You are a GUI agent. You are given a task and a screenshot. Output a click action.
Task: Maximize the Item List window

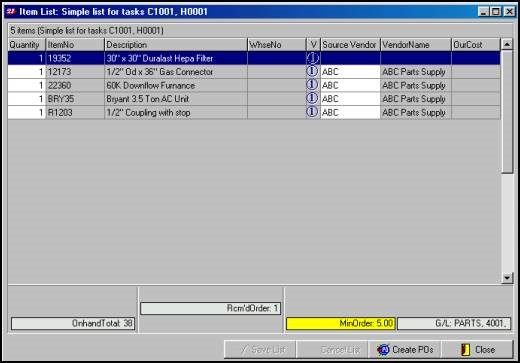(496, 12)
